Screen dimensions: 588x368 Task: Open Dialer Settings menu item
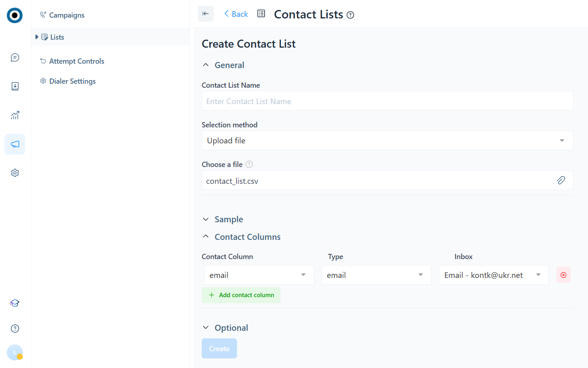72,81
